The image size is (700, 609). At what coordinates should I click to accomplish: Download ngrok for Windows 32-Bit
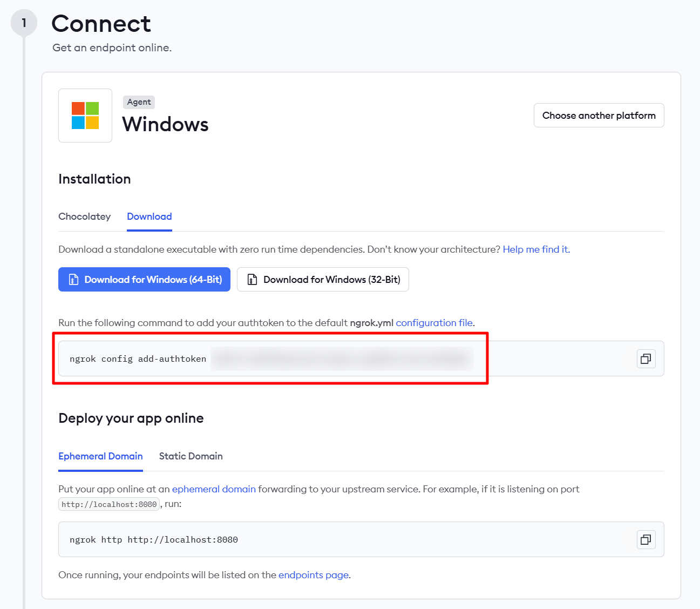[x=323, y=279]
